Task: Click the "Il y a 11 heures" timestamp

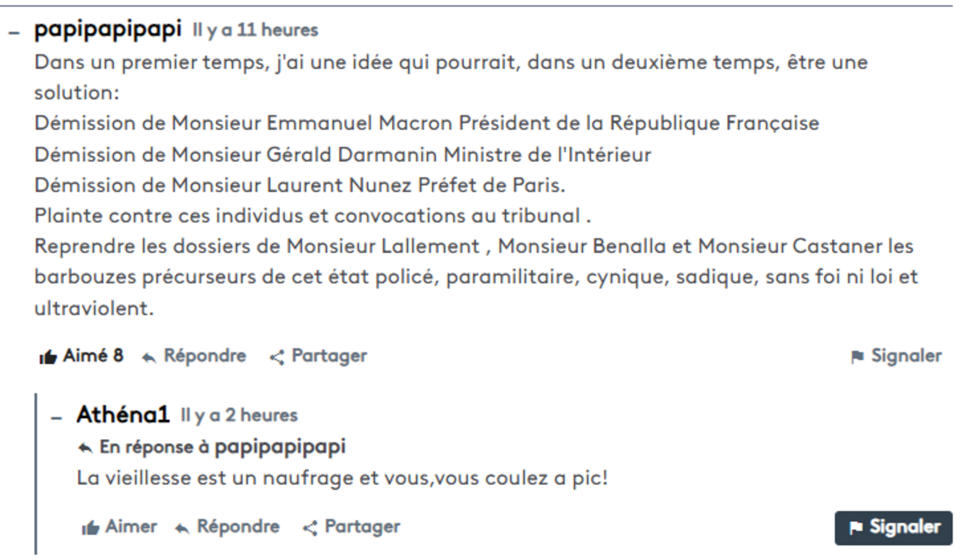Action: 255,30
